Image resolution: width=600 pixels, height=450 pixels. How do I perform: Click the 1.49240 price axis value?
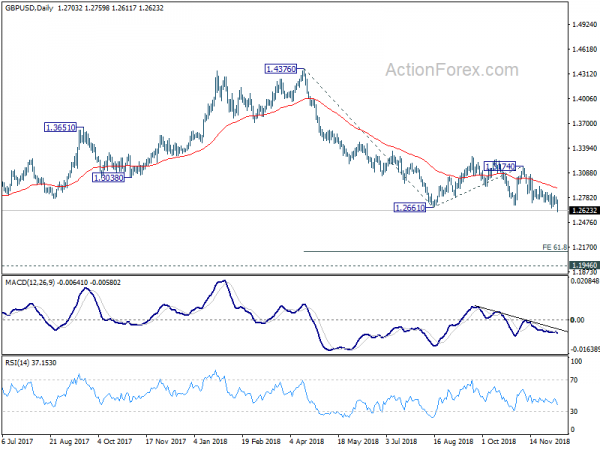[x=585, y=24]
